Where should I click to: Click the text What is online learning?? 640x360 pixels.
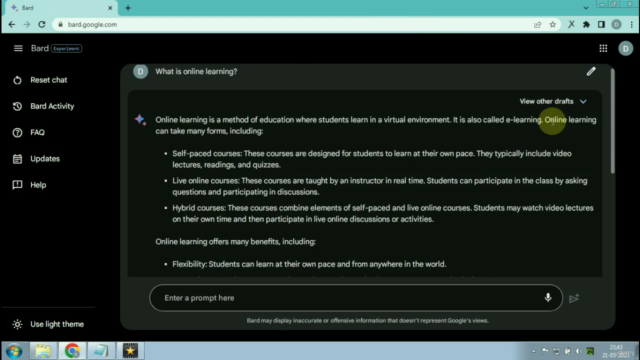tap(196, 71)
